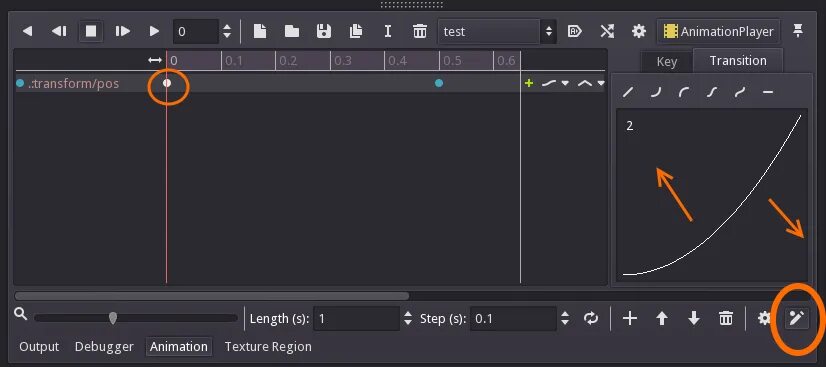Click the animation position field showing 0
The image size is (826, 367).
coord(195,32)
